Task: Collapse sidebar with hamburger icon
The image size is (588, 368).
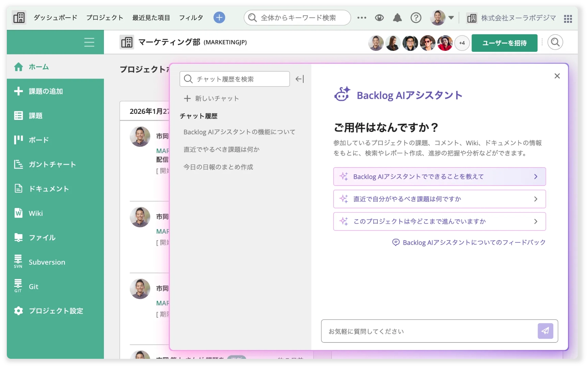Action: pos(89,42)
